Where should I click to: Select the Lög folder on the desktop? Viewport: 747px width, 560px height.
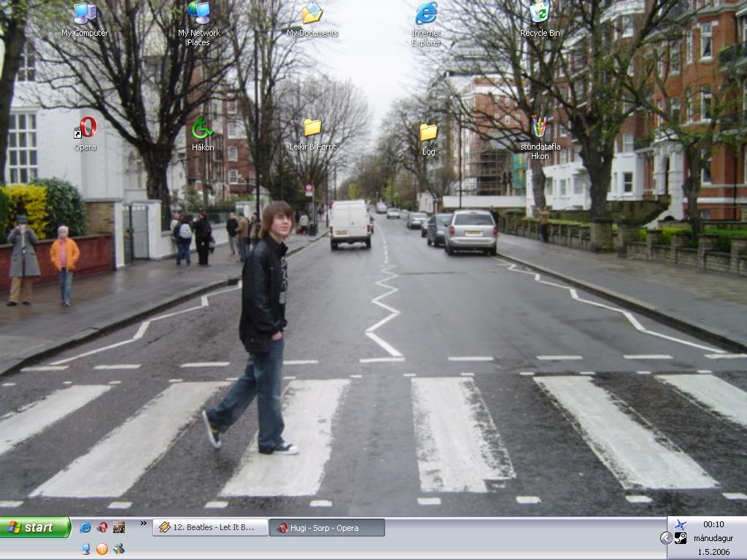pos(428,139)
